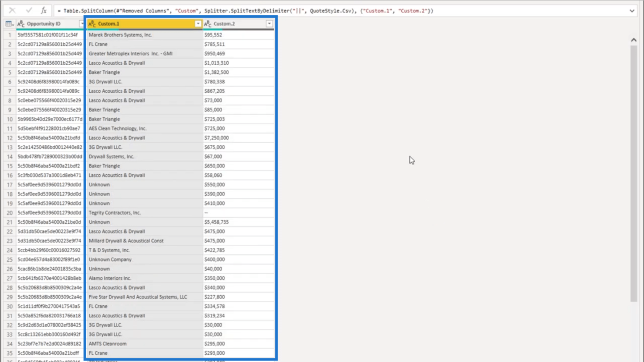This screenshot has height=362, width=644.
Task: Select the '$785,511' cell
Action: point(238,44)
